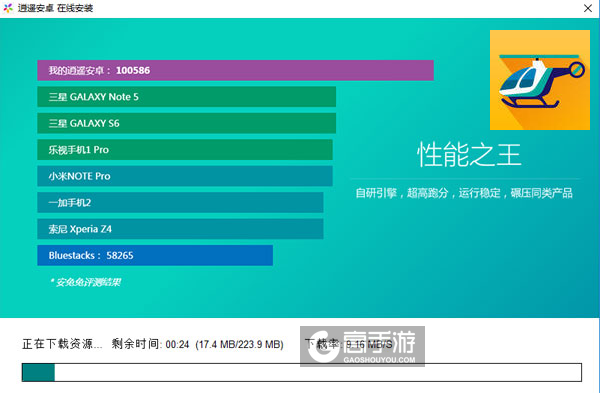Select the 三星 GALAXY Note 5 bar
This screenshot has width=600, height=393.
tap(186, 97)
